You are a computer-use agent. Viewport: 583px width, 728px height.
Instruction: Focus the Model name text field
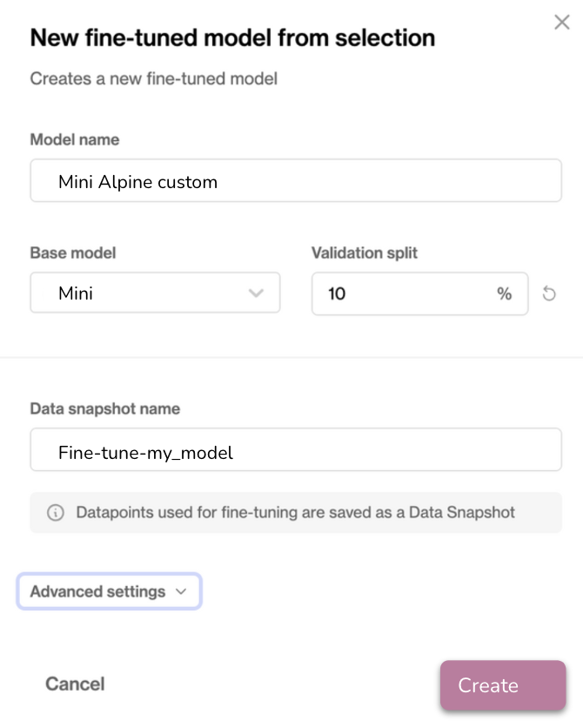point(296,181)
